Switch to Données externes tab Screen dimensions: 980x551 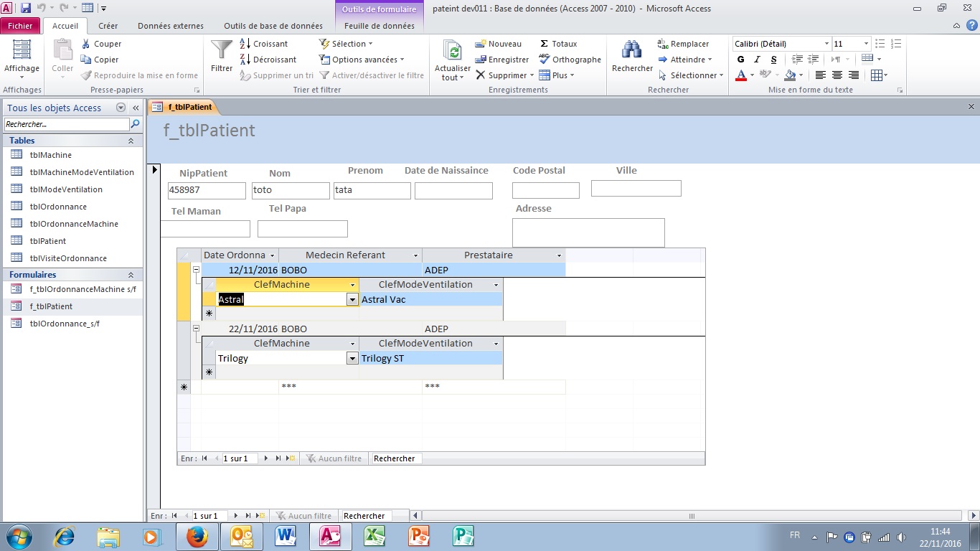[171, 26]
